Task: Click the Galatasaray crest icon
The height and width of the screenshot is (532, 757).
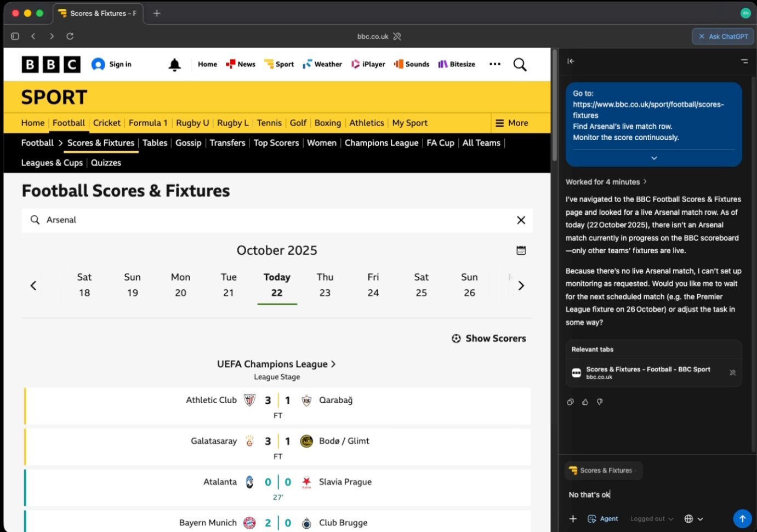Action: click(x=249, y=441)
